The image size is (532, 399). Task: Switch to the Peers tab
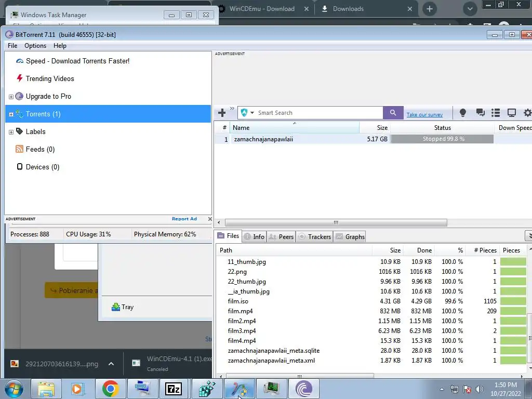pyautogui.click(x=281, y=236)
